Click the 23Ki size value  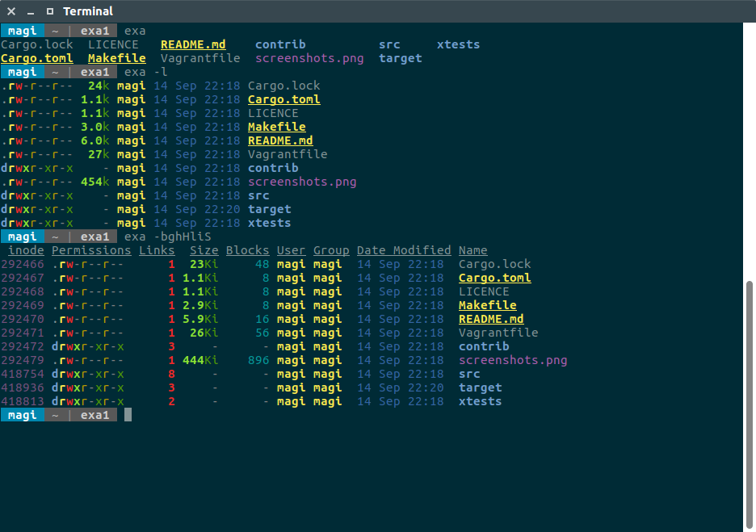[204, 264]
